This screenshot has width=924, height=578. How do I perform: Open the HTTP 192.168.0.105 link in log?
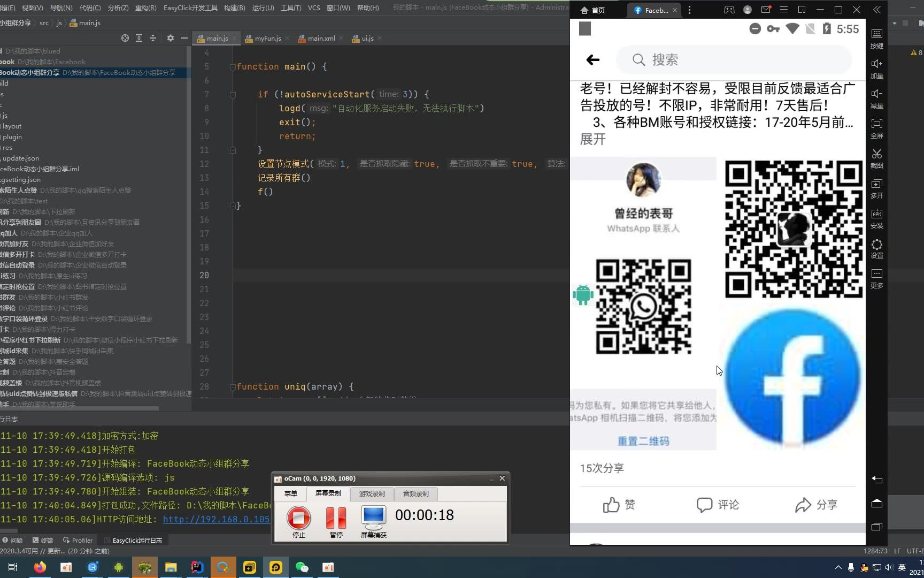click(x=216, y=519)
